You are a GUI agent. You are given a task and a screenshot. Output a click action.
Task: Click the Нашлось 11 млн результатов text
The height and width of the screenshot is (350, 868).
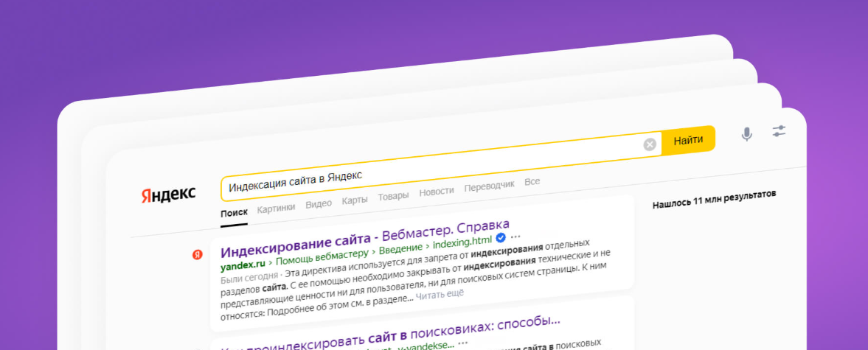(714, 200)
